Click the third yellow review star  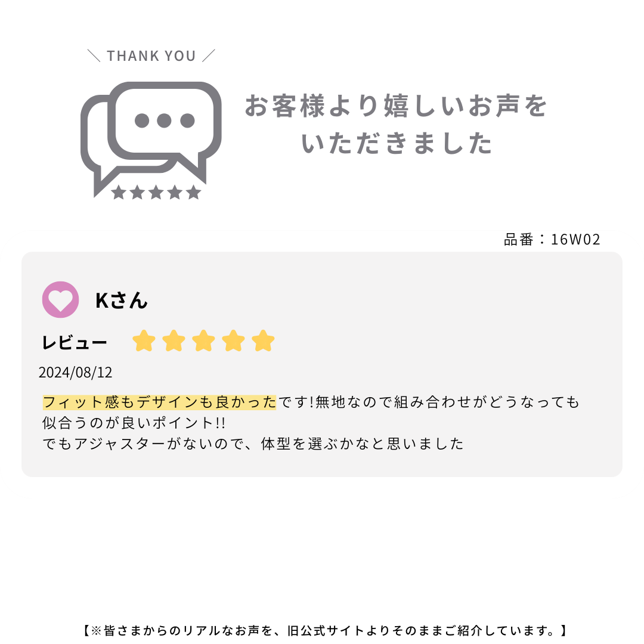pyautogui.click(x=203, y=342)
